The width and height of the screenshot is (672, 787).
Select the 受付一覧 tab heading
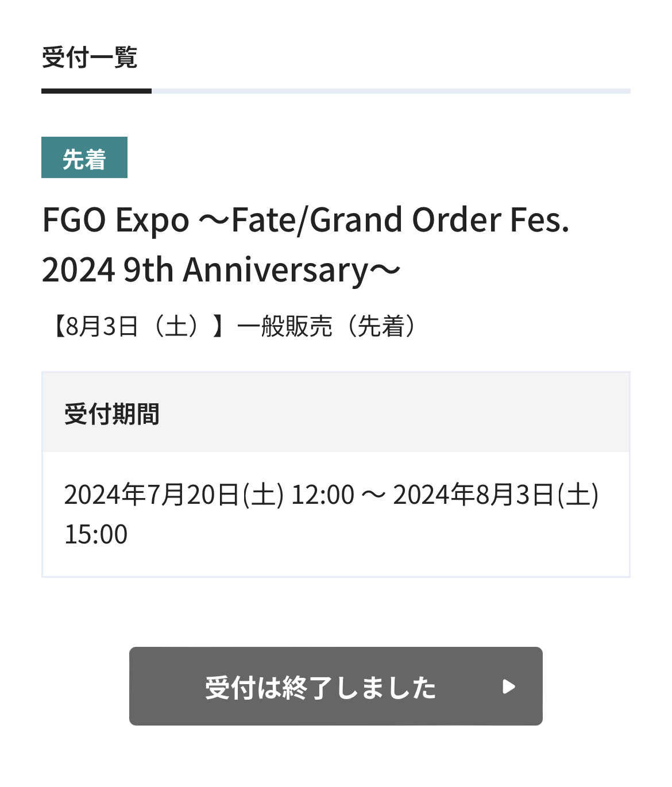pos(90,57)
